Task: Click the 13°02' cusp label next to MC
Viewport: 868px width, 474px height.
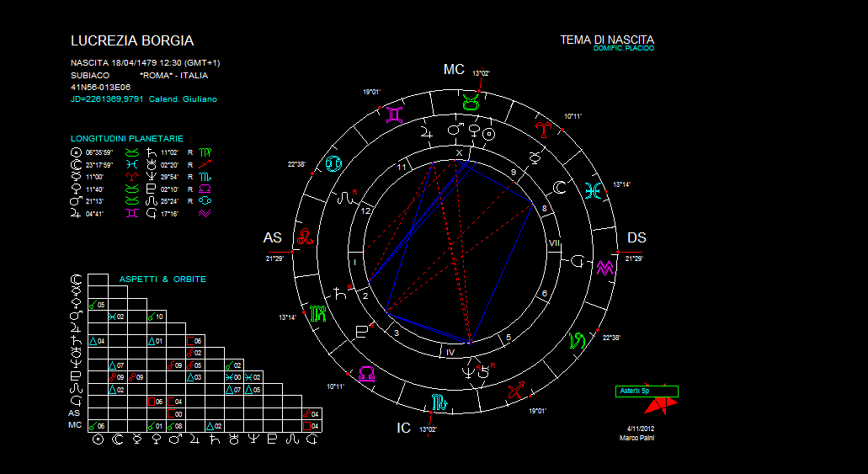Action: click(x=481, y=73)
